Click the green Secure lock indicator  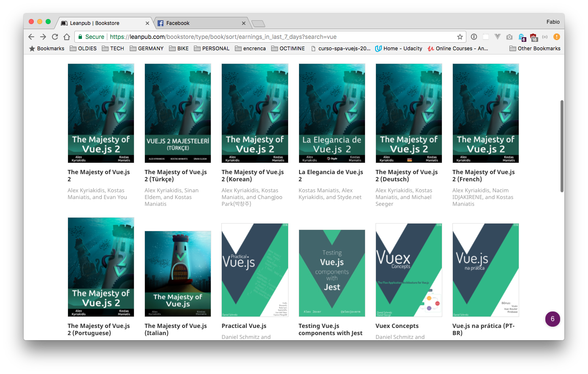(91, 37)
